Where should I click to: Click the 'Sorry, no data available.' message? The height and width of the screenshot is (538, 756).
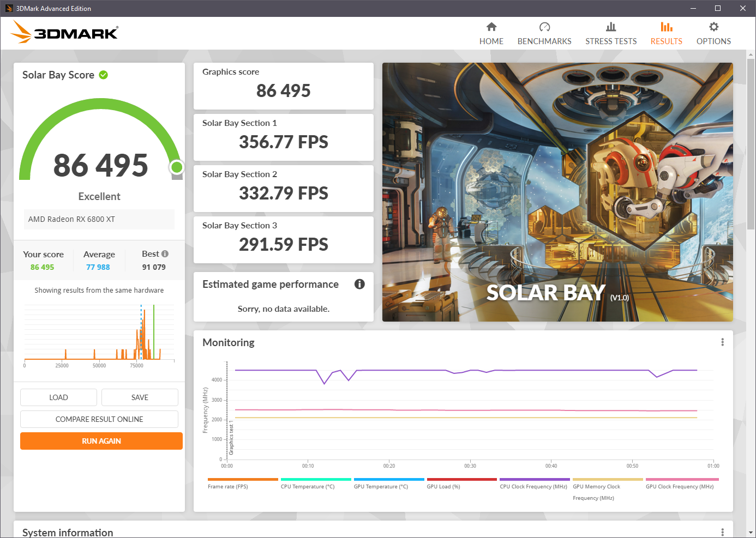(284, 309)
